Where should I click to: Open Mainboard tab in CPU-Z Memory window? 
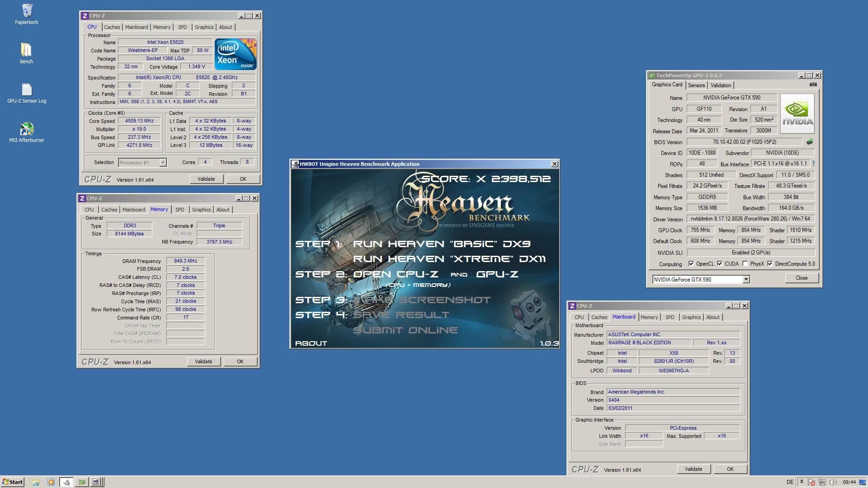(134, 210)
